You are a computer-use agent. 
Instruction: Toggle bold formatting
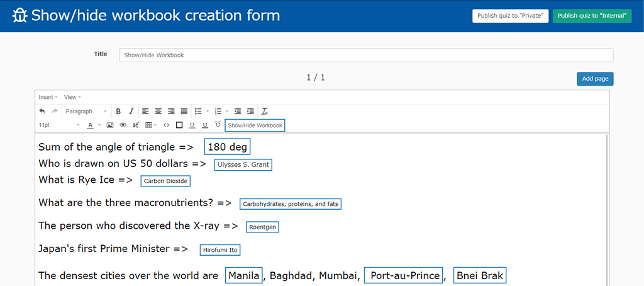(118, 112)
